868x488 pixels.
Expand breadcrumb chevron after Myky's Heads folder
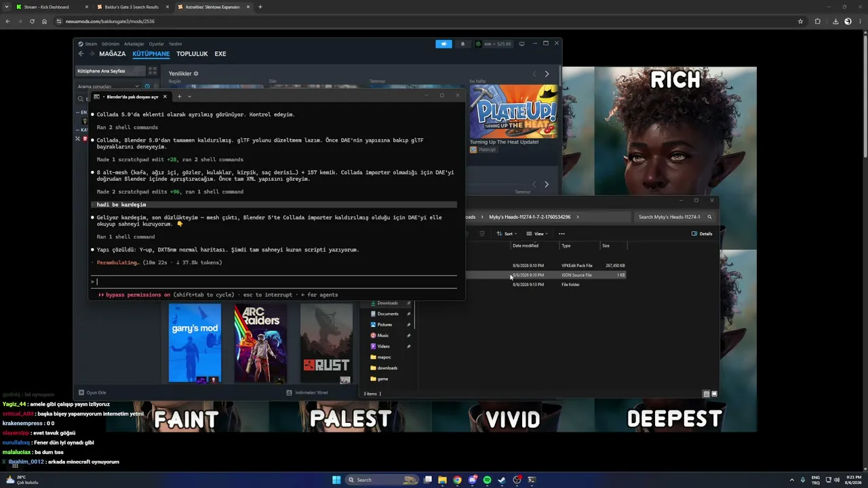click(578, 217)
